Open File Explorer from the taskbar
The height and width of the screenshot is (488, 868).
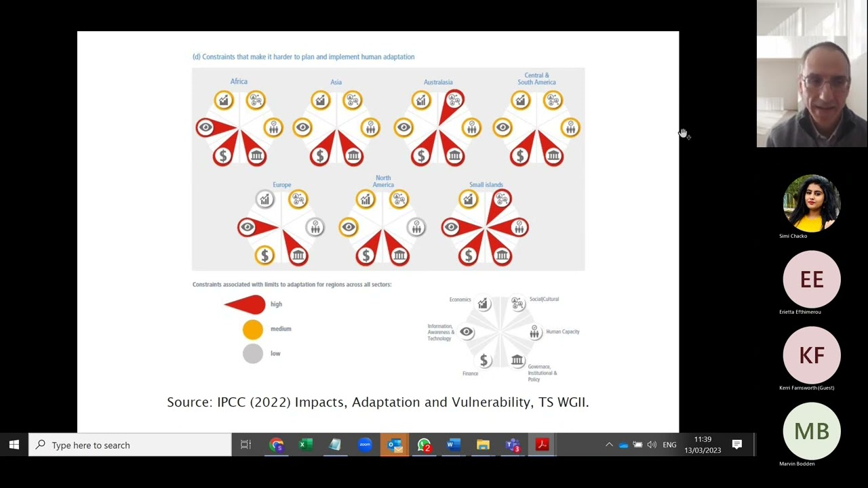click(483, 445)
